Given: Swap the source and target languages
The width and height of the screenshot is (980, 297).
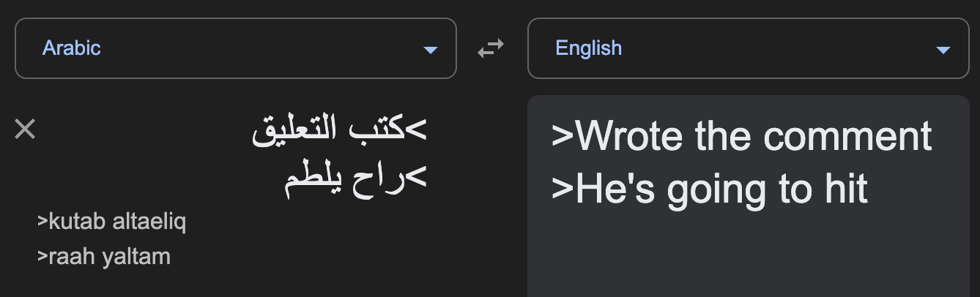Looking at the screenshot, I should click(x=491, y=49).
